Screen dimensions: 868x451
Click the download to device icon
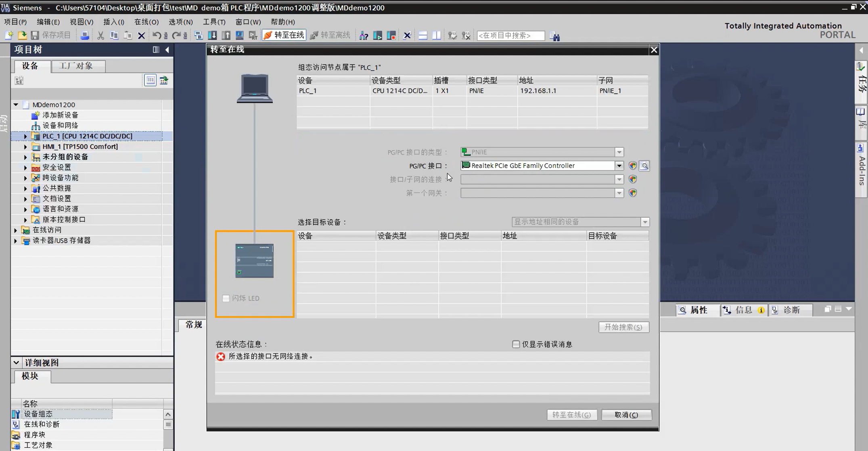212,36
